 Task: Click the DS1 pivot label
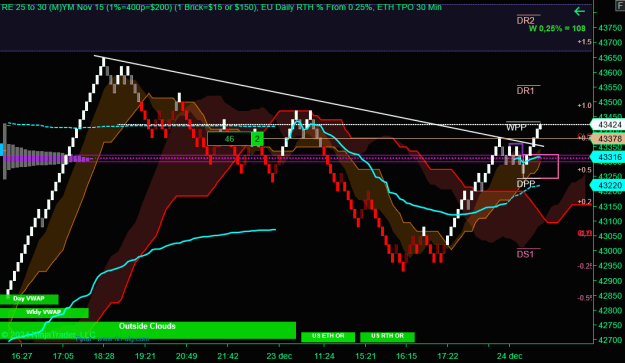click(x=525, y=254)
